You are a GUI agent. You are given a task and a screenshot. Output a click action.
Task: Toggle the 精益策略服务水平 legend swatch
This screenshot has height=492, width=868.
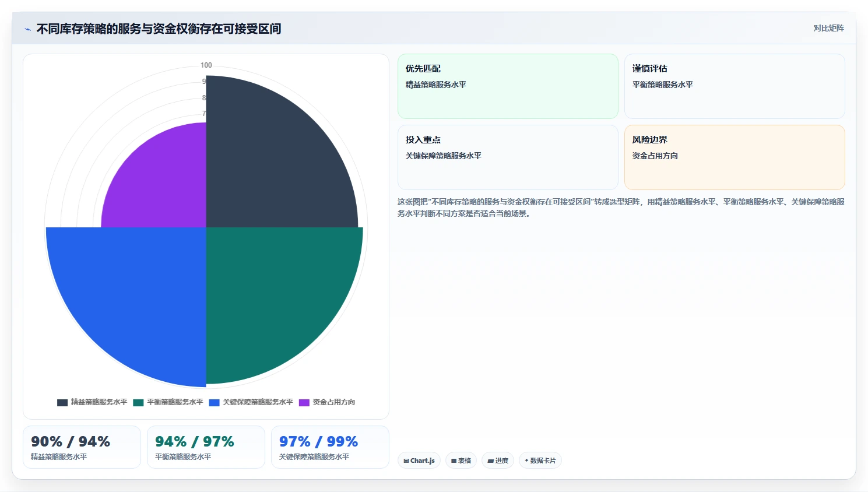coord(62,402)
